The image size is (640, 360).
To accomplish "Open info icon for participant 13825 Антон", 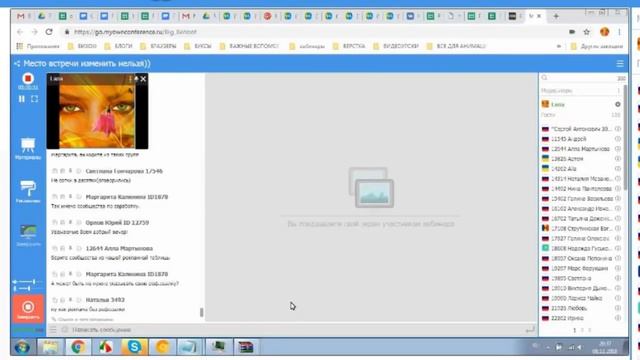I will click(x=618, y=159).
